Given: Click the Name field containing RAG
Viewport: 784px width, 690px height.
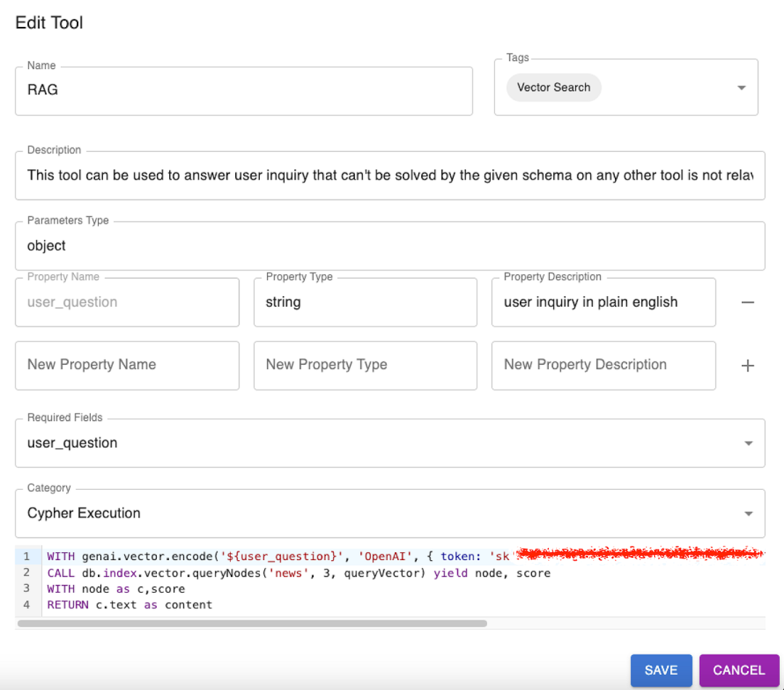Looking at the screenshot, I should click(244, 91).
